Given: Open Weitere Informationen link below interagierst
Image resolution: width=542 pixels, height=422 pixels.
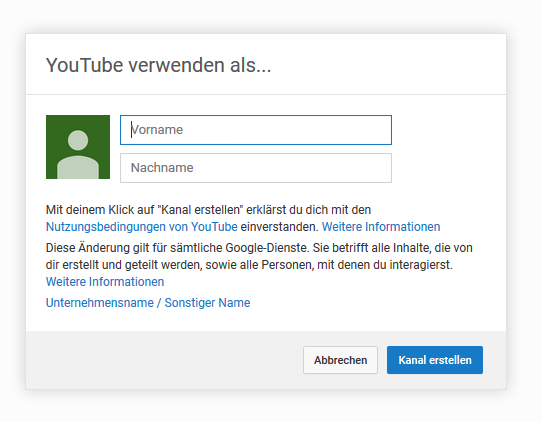Looking at the screenshot, I should point(105,282).
